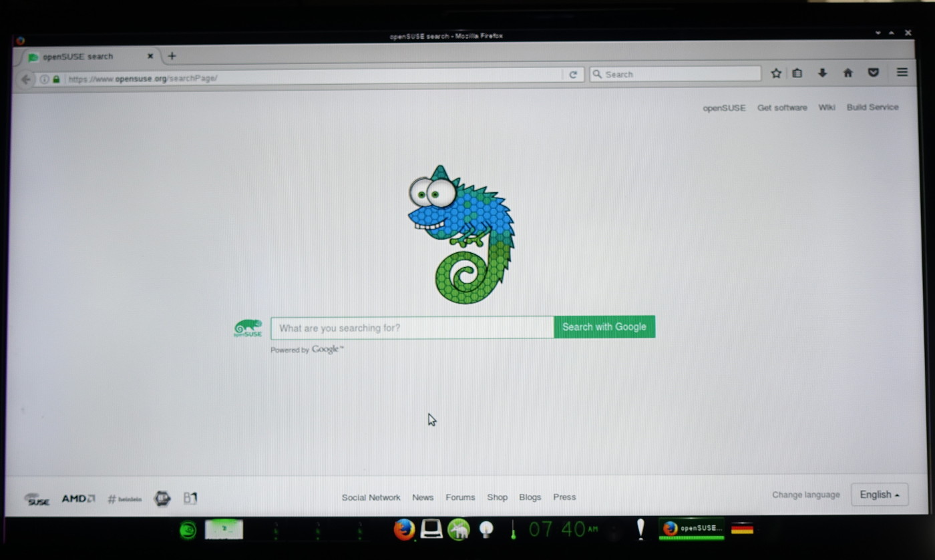Launch the terminal monitor icon in dock

coord(431,529)
